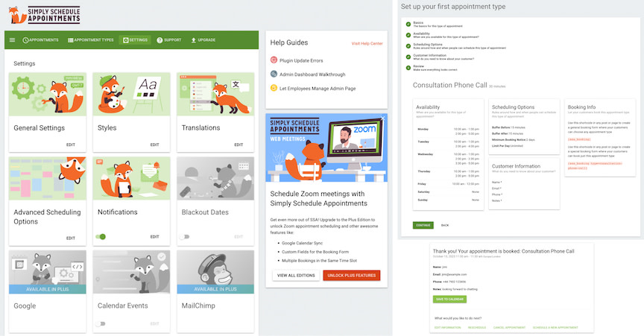Click the Reschedule link

click(x=477, y=327)
